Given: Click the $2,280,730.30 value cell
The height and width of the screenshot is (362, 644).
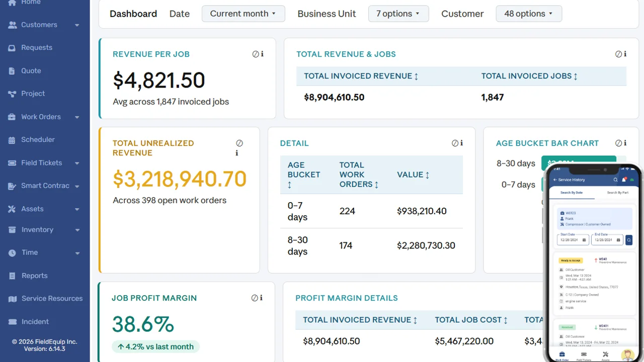Looking at the screenshot, I should [426, 246].
